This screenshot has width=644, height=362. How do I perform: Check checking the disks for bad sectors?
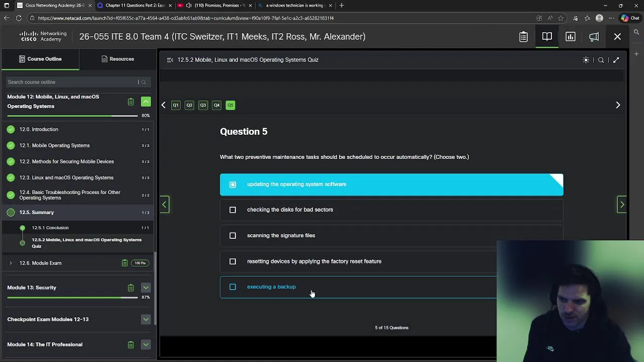click(232, 210)
